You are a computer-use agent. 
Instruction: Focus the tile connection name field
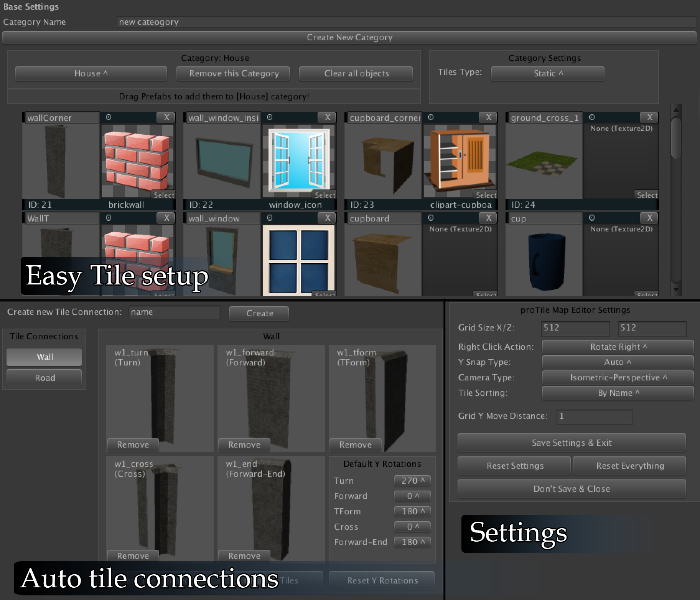click(175, 312)
